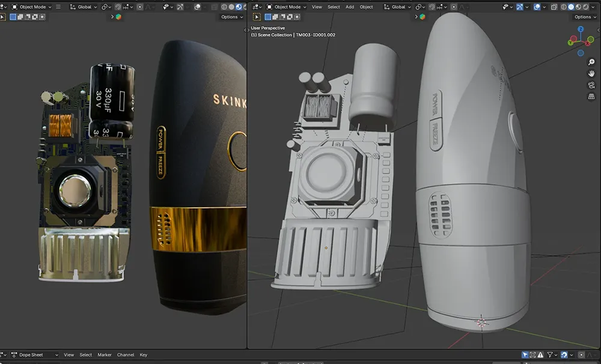This screenshot has width=601, height=364.
Task: Open snapping options in left viewport
Action: (x=127, y=7)
